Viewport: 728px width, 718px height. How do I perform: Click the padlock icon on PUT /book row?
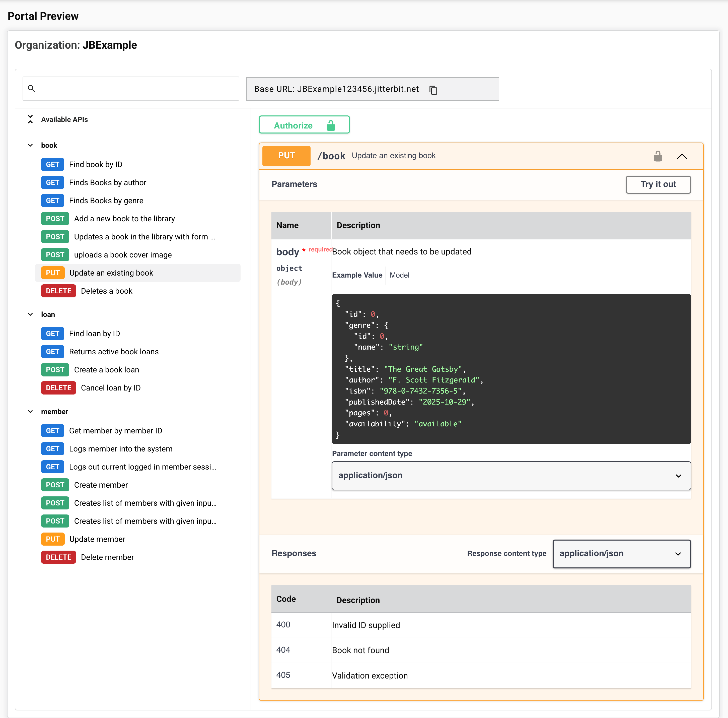coord(658,156)
